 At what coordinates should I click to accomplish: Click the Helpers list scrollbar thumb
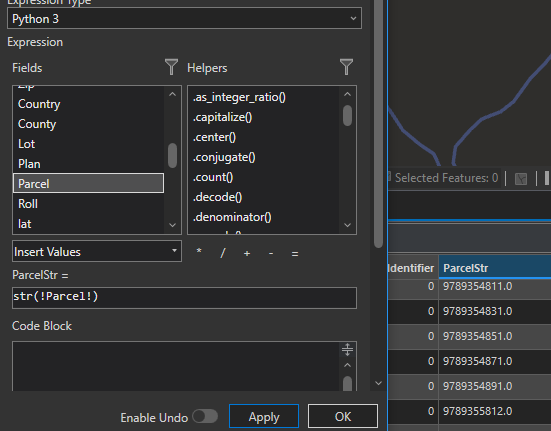coord(347,115)
